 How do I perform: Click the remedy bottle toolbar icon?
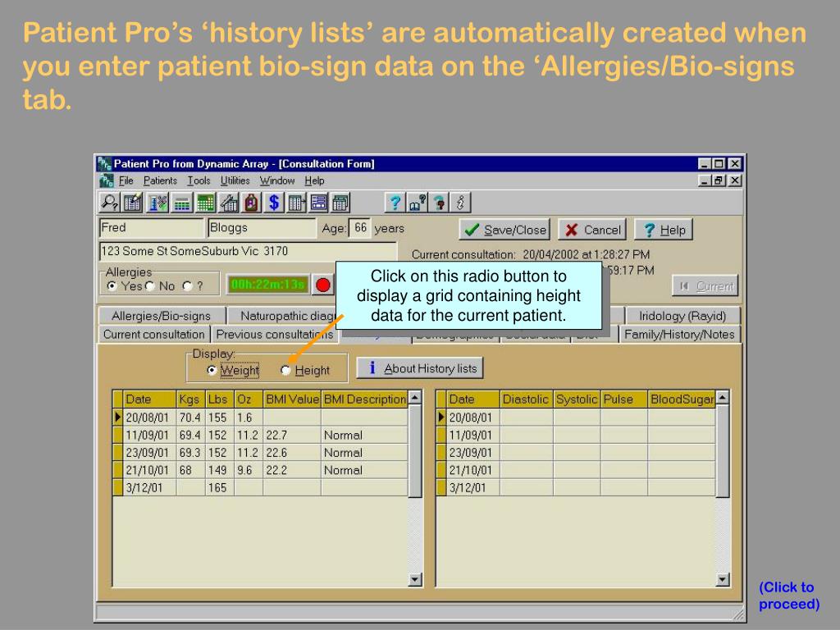point(252,203)
